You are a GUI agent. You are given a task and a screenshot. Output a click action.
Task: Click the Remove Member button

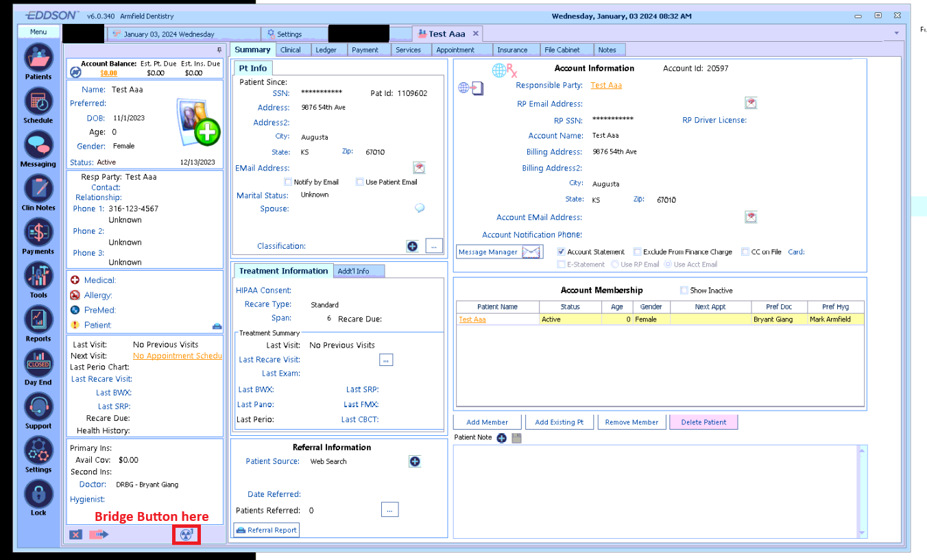[x=631, y=422]
